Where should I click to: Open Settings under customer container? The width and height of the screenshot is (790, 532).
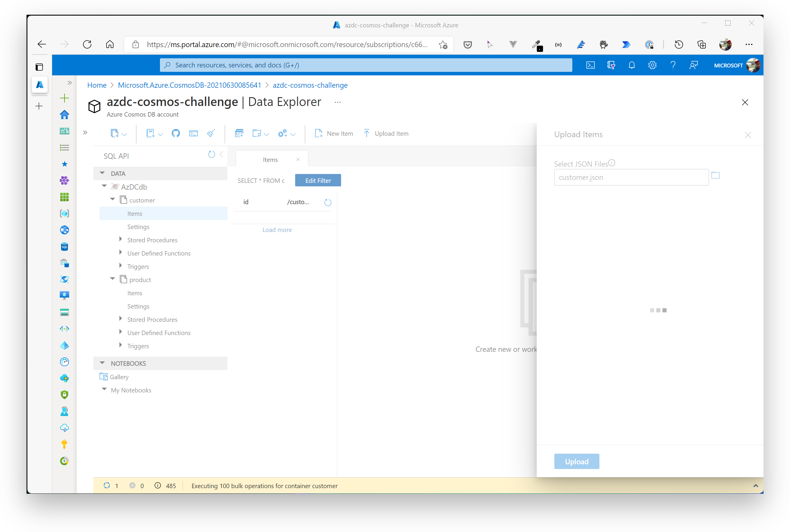pos(138,227)
